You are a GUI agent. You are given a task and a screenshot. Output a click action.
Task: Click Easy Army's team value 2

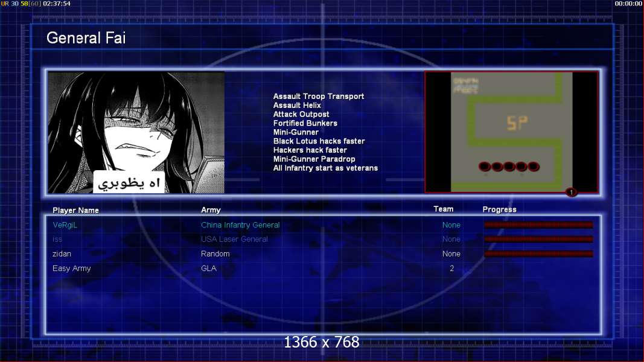pyautogui.click(x=452, y=268)
